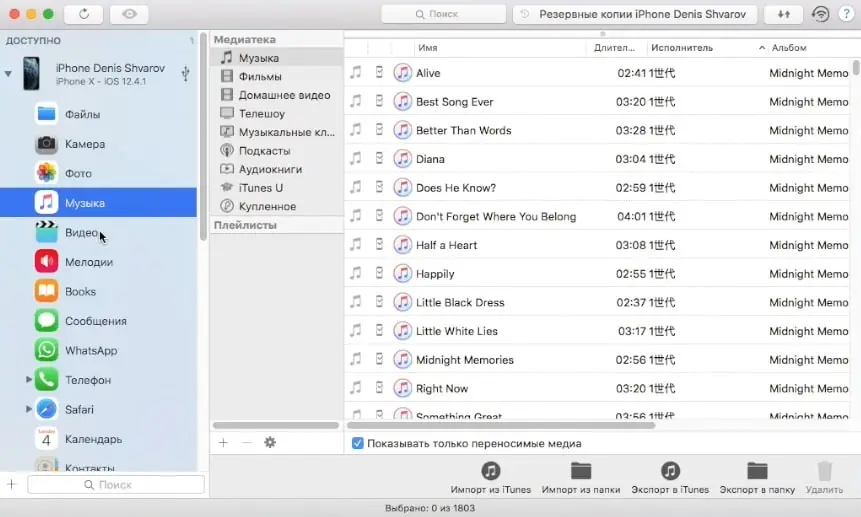Click the top toolbar Поиск search field

tap(444, 14)
